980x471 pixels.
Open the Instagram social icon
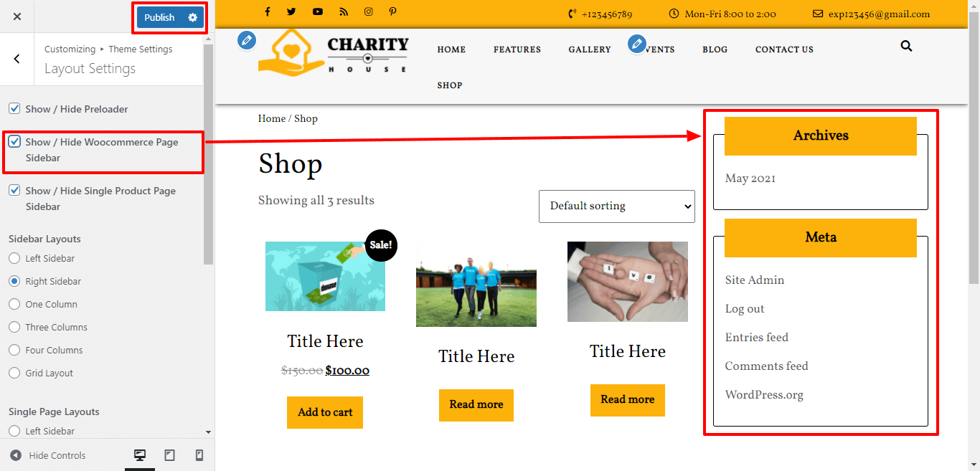click(369, 12)
